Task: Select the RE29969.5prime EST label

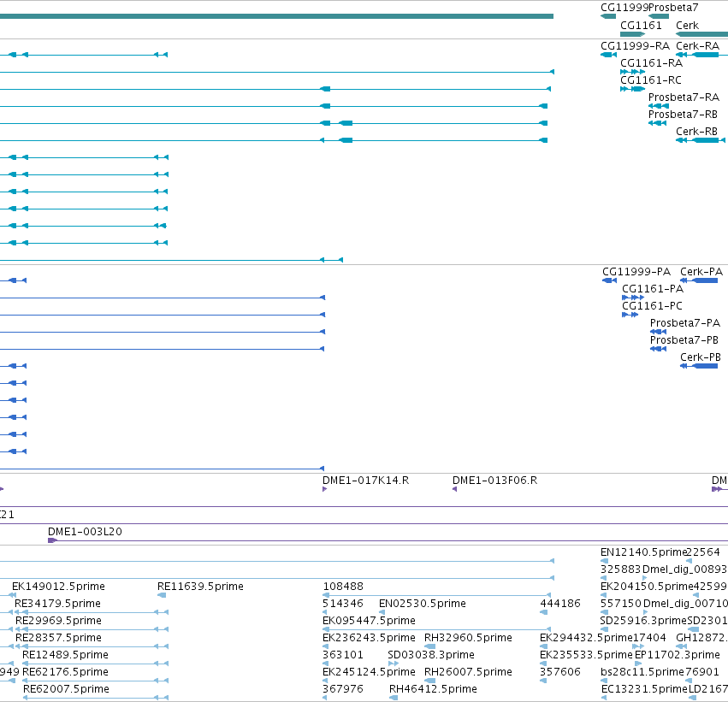Action: pos(58,621)
